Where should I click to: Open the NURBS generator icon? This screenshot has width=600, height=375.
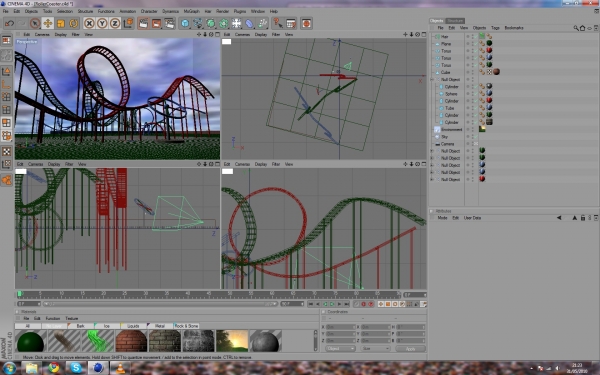click(x=211, y=23)
